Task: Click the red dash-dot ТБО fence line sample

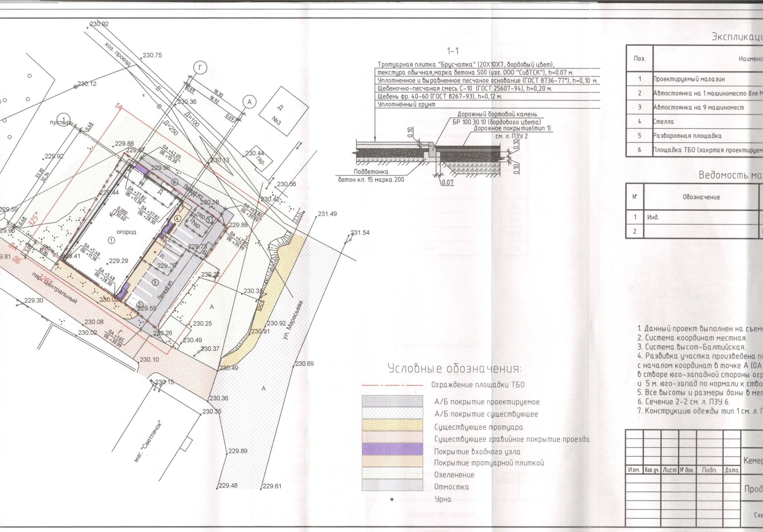Action: coord(392,385)
